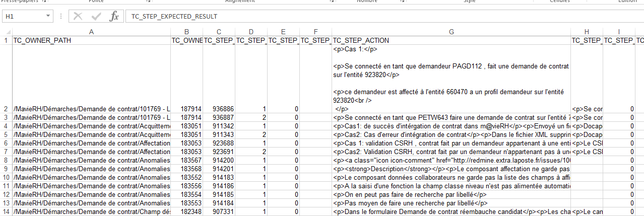Click the Enter checkmark icon in formula bar
This screenshot has width=644, height=216.
(x=96, y=17)
